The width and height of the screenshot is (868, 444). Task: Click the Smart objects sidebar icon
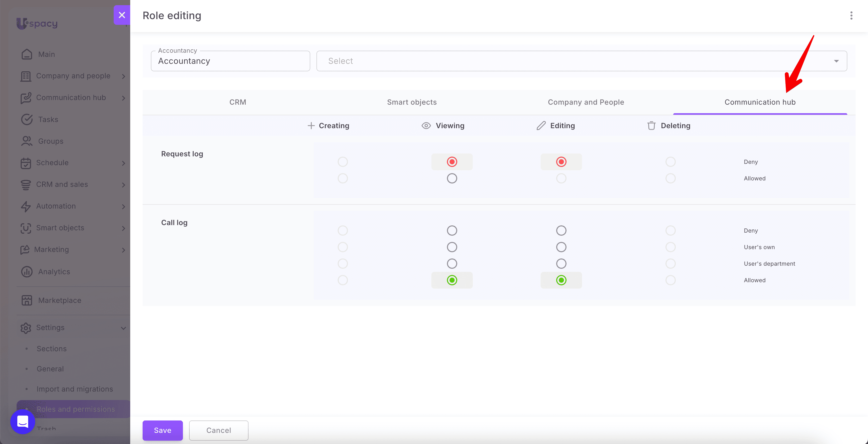26,228
